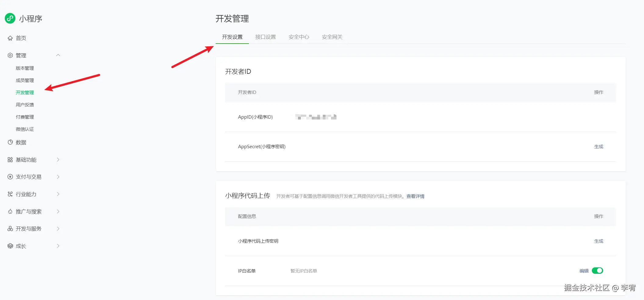Click the AppSecret(小程序密钥) label

262,147
